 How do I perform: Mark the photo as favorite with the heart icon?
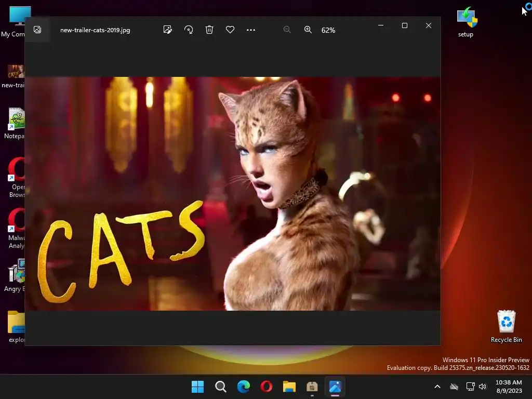[x=230, y=30]
